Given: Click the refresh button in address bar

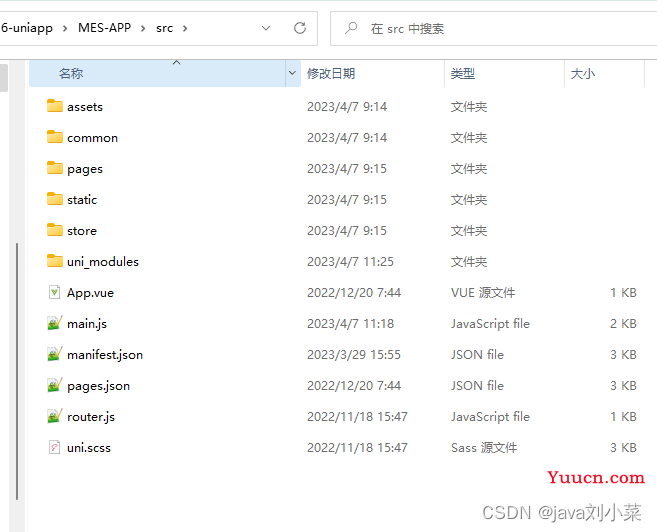Looking at the screenshot, I should [300, 28].
